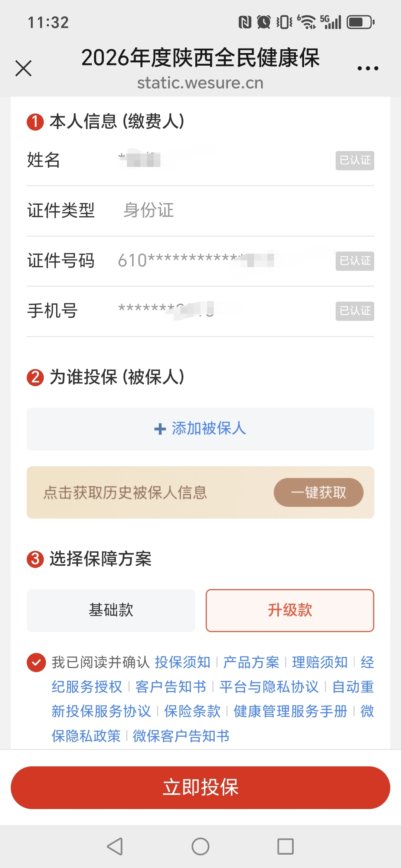The height and width of the screenshot is (868, 401).
Task: Tap the Android back navigation triangle
Action: point(115,846)
